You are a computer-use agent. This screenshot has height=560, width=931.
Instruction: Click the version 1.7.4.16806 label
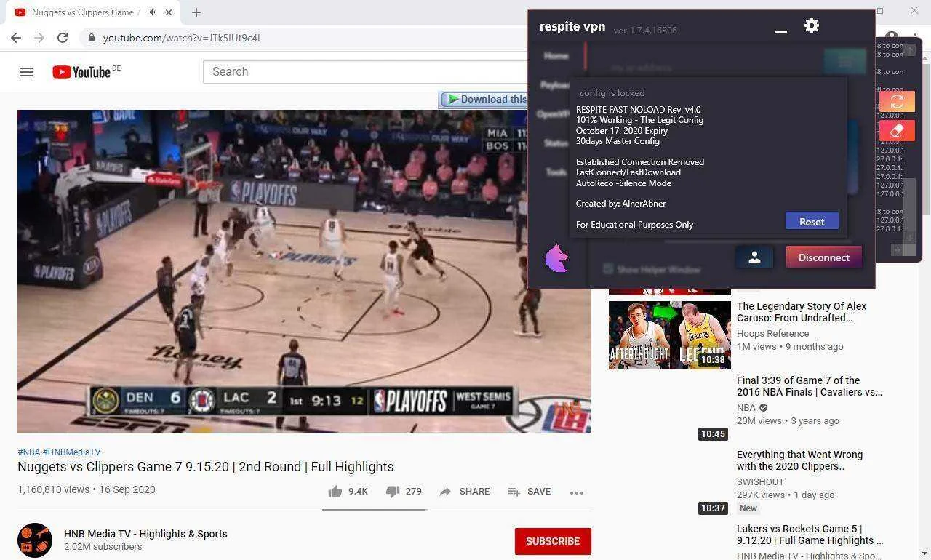645,31
